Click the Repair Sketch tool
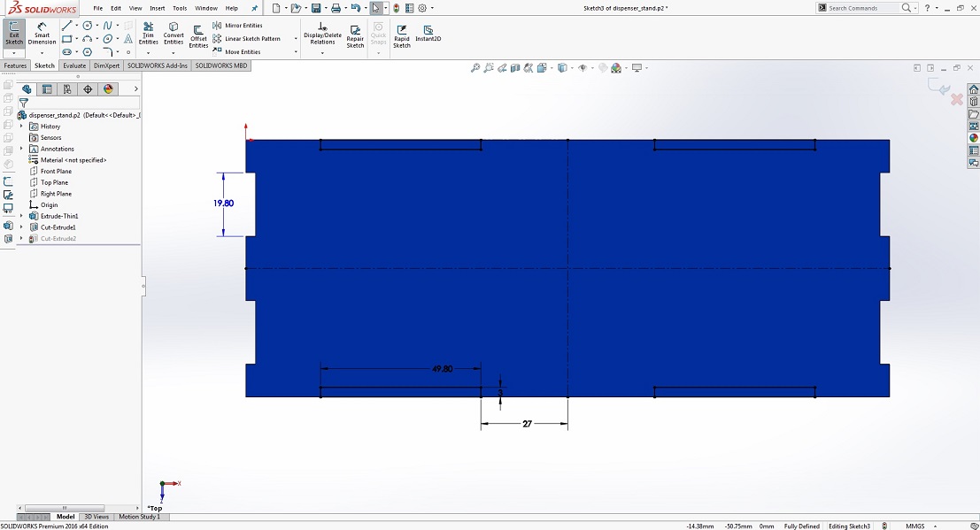The width and height of the screenshot is (980, 530). [x=355, y=37]
